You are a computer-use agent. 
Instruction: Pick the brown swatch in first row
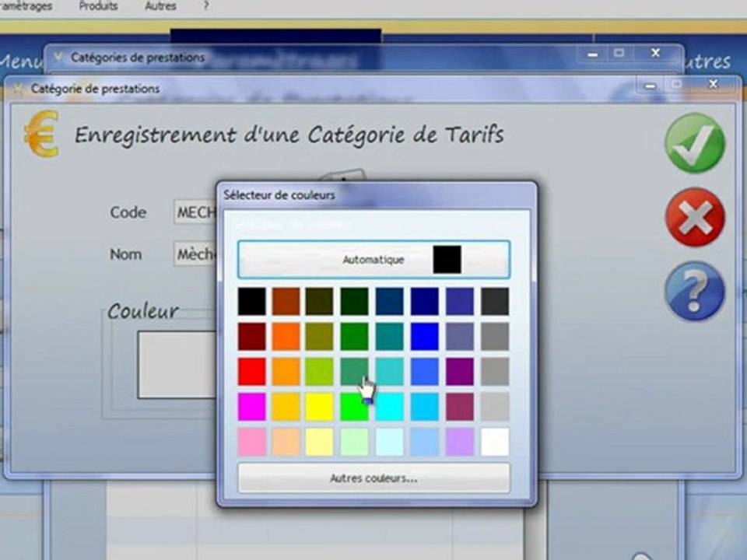pos(286,301)
